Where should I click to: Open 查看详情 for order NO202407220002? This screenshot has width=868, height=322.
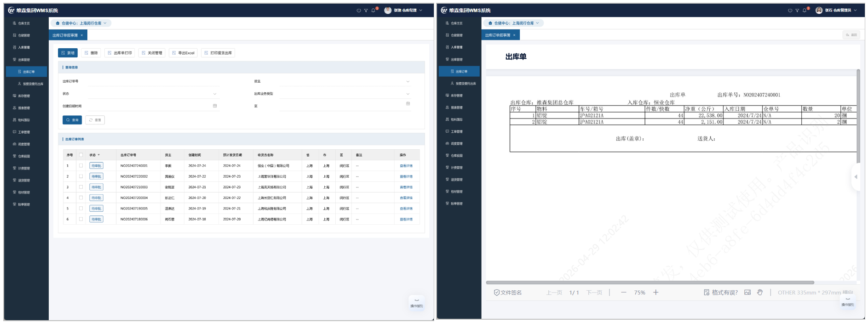click(x=406, y=176)
